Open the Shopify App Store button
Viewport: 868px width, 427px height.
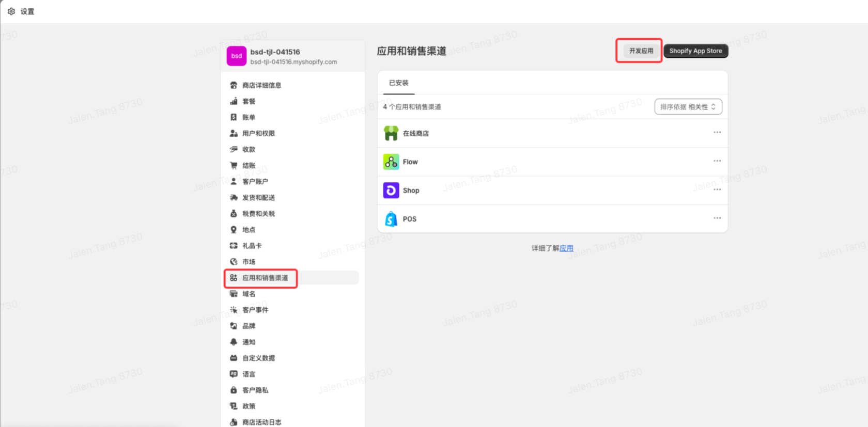695,51
